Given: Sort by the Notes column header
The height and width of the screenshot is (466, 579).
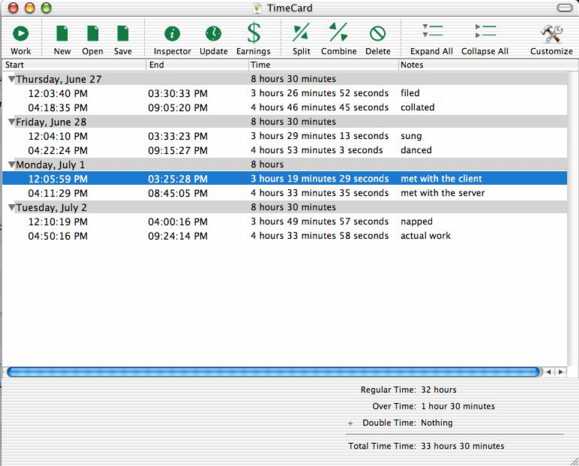Looking at the screenshot, I should pyautogui.click(x=487, y=65).
